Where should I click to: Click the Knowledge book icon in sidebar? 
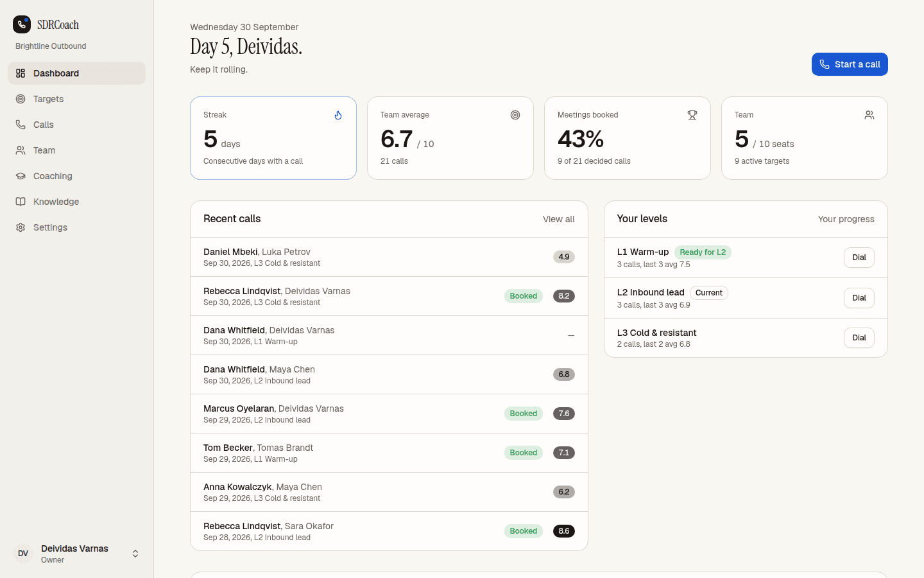point(21,202)
